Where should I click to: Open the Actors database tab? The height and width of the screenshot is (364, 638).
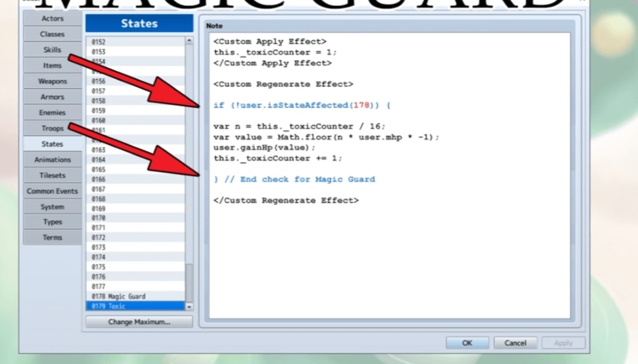(x=52, y=18)
